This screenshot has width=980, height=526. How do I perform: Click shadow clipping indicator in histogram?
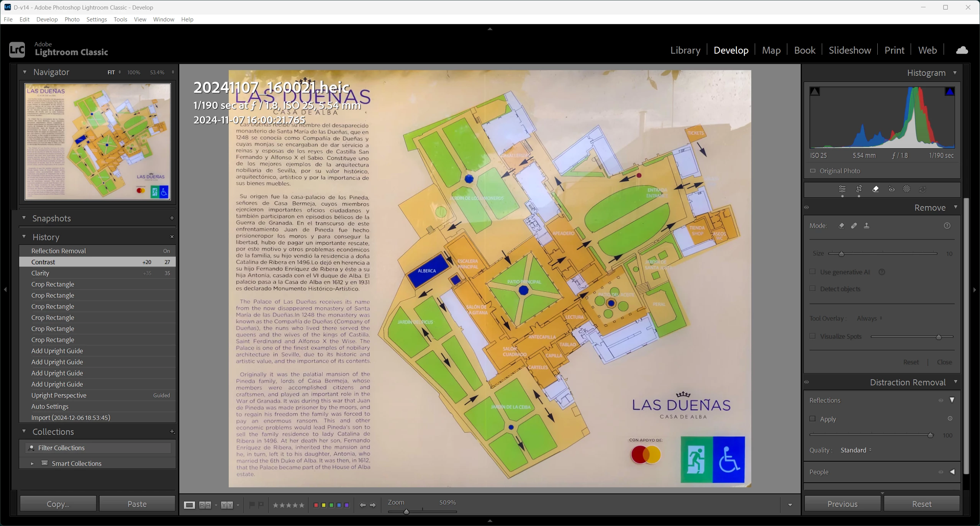click(x=815, y=92)
